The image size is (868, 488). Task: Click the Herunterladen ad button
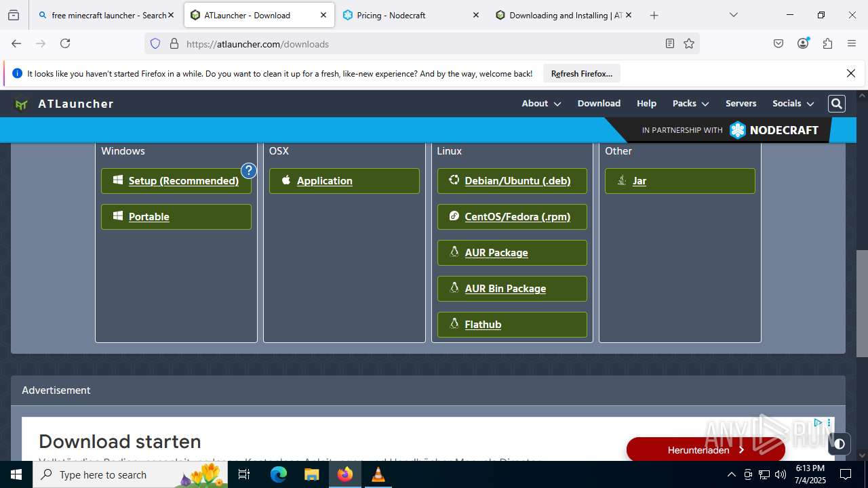706,449
